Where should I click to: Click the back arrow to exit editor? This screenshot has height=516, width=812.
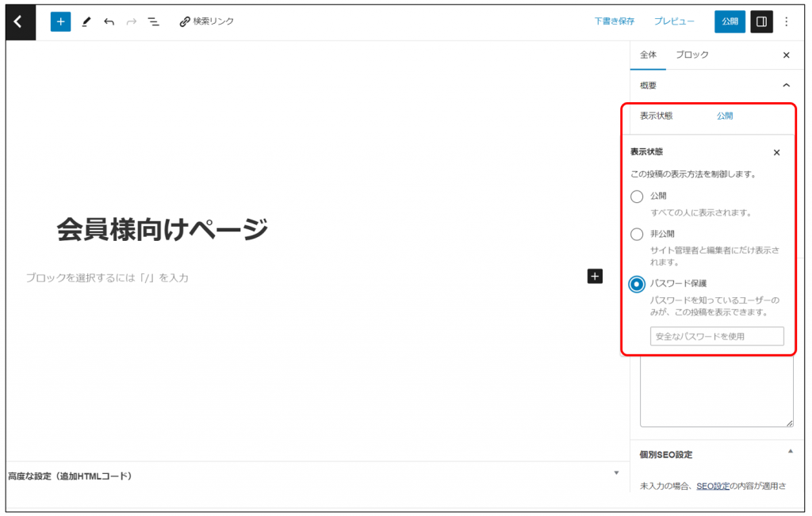[20, 22]
